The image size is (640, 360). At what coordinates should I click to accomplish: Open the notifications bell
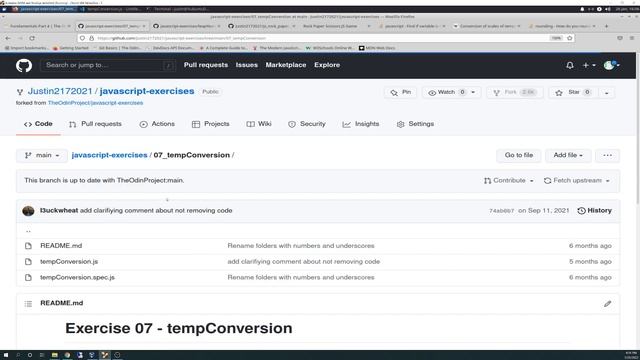pyautogui.click(x=570, y=65)
